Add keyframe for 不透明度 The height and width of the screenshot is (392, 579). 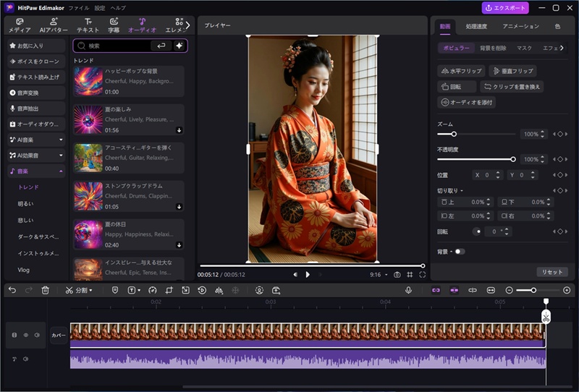[560, 159]
